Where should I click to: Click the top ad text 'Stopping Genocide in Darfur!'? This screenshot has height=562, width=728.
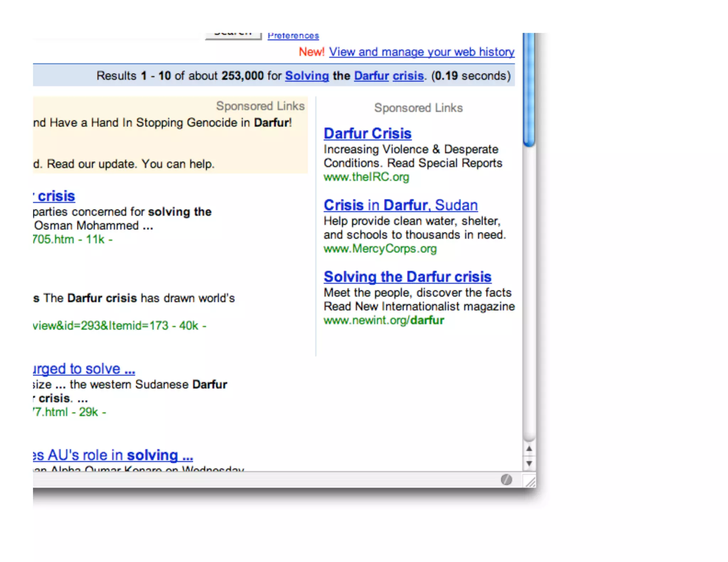[214, 123]
